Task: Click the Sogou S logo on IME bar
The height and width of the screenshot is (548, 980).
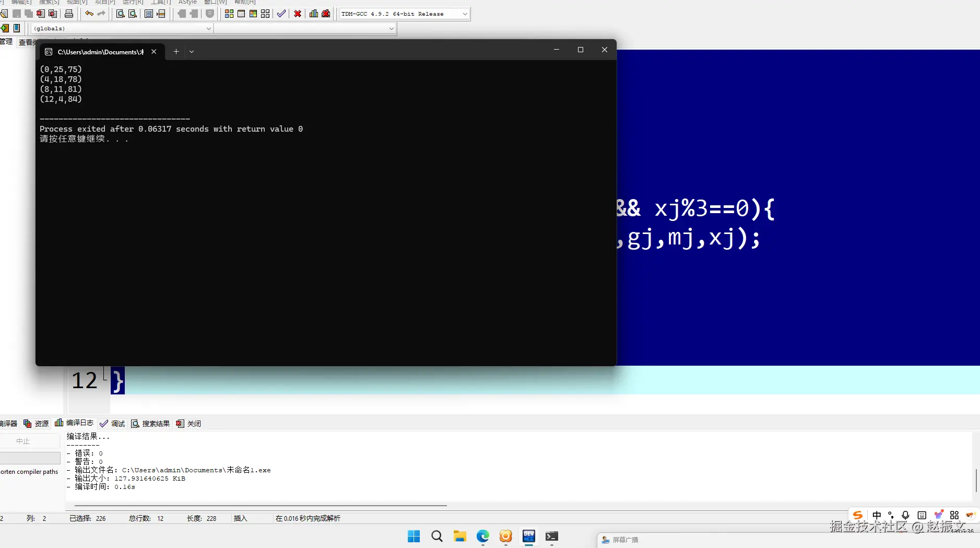Action: tap(858, 515)
